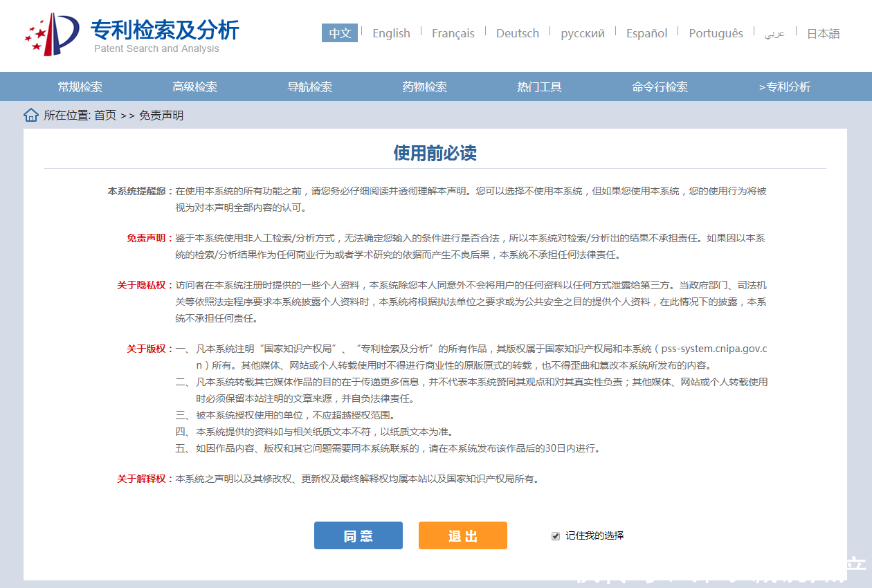
Task: Switch language to 日本語
Action: click(x=822, y=33)
